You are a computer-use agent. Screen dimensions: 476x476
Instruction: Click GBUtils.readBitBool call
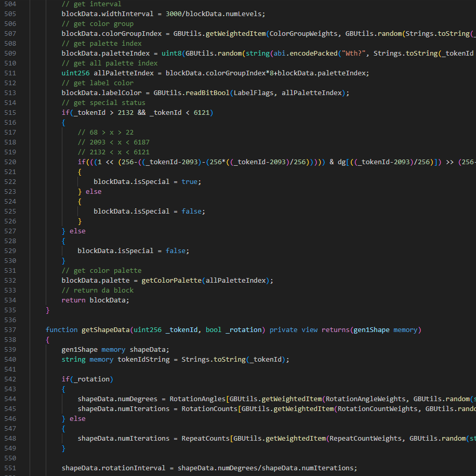pyautogui.click(x=191, y=93)
